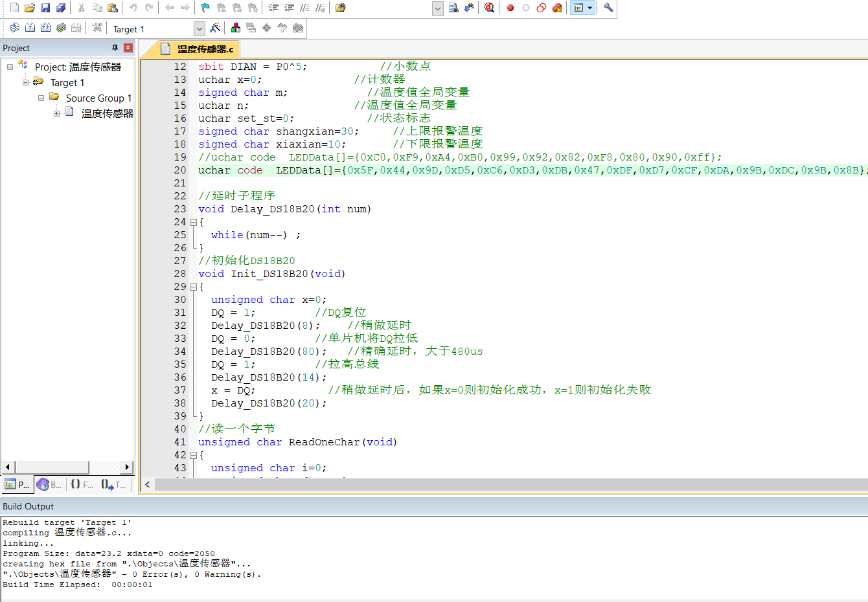
Task: Toggle the window layout button in toolbar
Action: pos(579,8)
